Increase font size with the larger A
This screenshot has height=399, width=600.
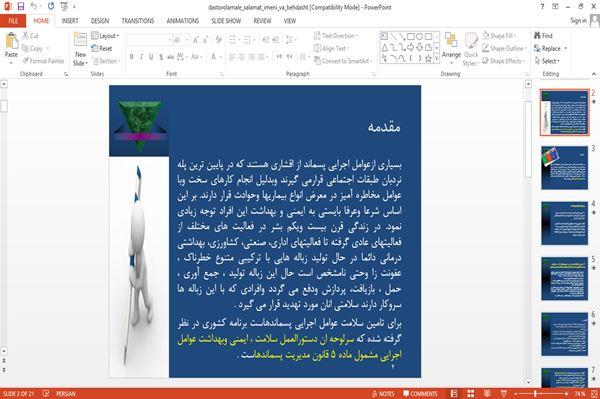[196, 40]
